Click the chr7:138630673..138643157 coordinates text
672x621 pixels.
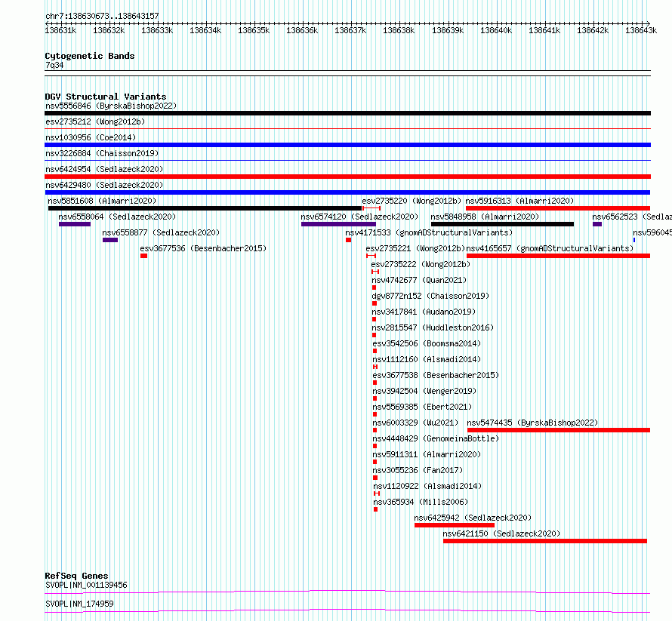[102, 16]
